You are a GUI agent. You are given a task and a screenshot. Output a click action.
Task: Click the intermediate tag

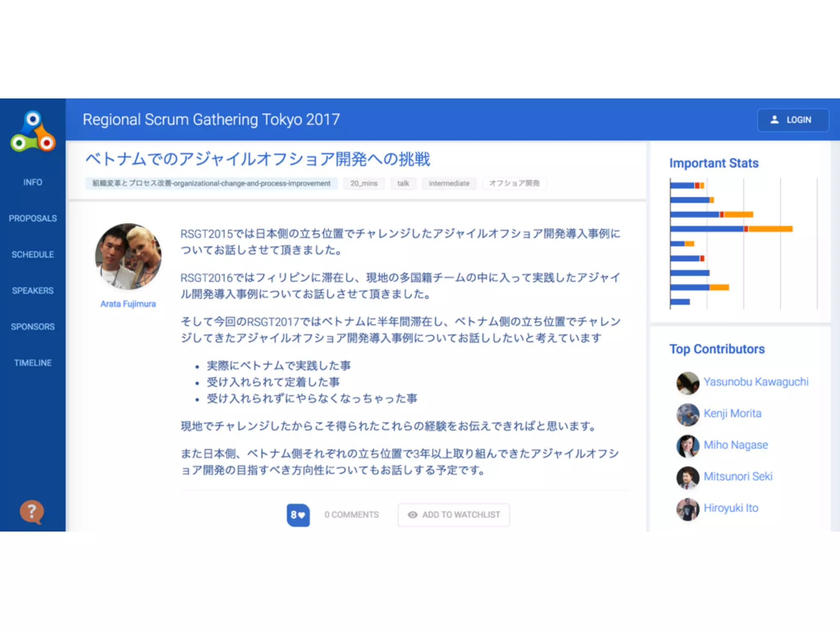click(449, 183)
